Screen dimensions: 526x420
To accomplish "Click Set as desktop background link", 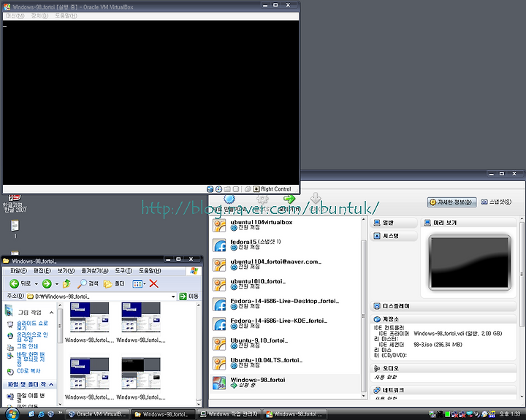I will click(31, 359).
